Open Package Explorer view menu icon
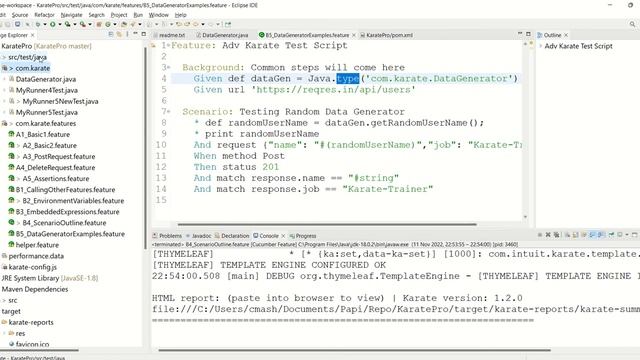 (127, 35)
